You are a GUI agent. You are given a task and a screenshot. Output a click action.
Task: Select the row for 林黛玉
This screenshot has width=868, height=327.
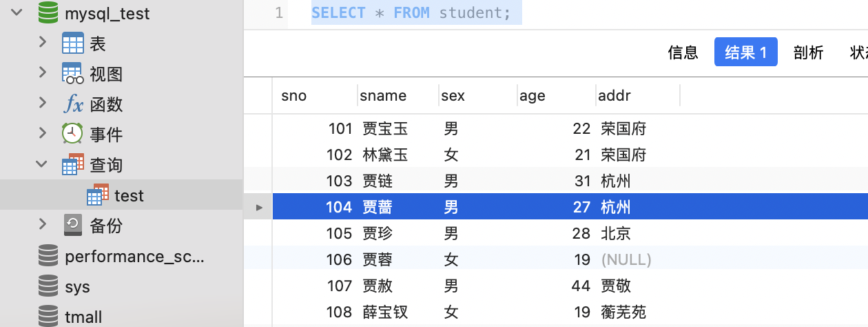click(x=385, y=155)
